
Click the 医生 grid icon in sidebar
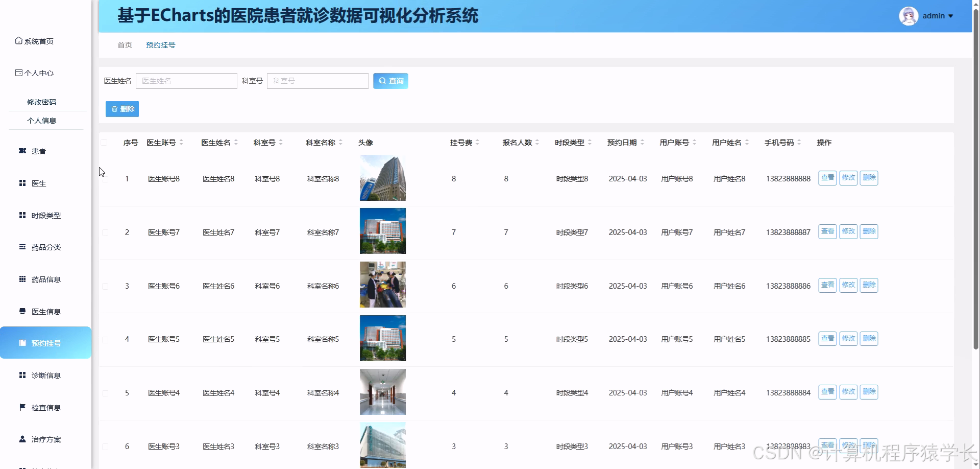pyautogui.click(x=21, y=183)
